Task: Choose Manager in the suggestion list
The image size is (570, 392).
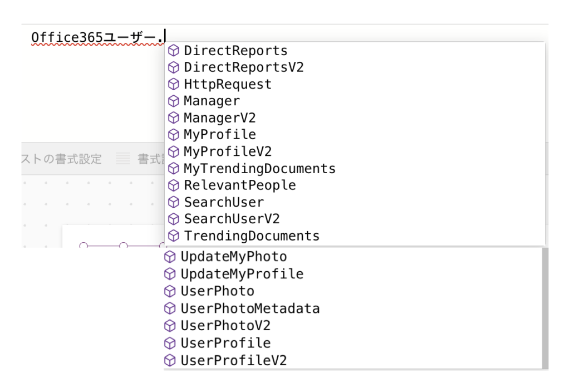Action: pyautogui.click(x=212, y=101)
